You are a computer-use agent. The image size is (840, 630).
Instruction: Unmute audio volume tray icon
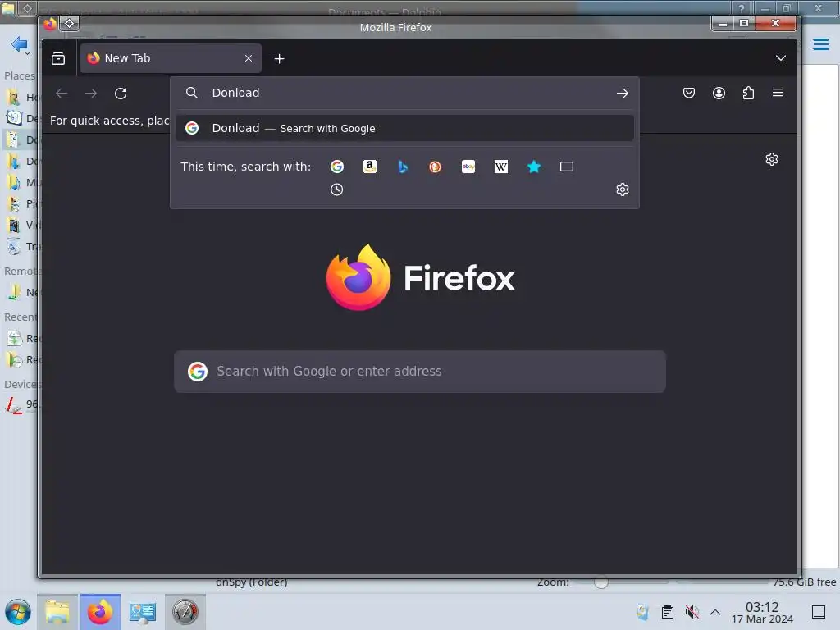(x=692, y=612)
